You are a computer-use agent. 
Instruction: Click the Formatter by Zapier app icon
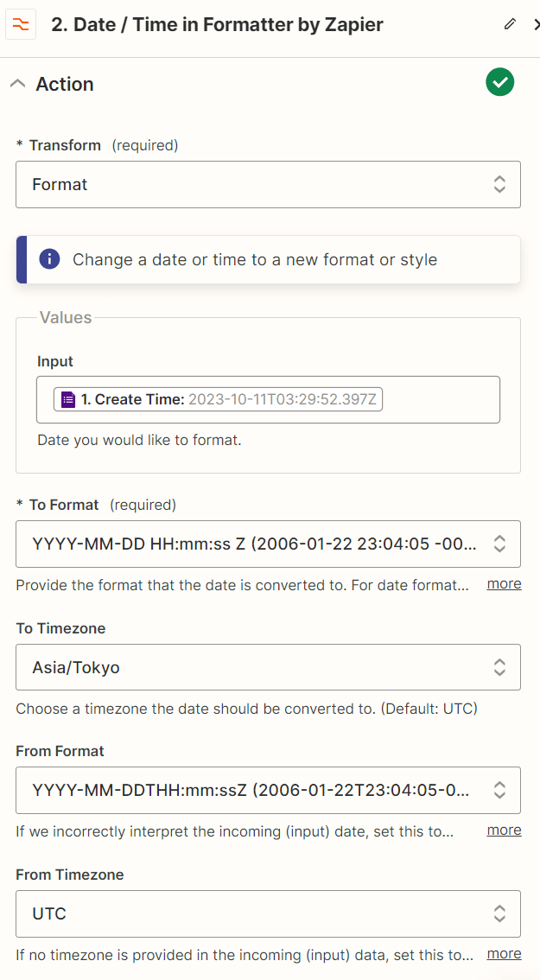pos(21,24)
